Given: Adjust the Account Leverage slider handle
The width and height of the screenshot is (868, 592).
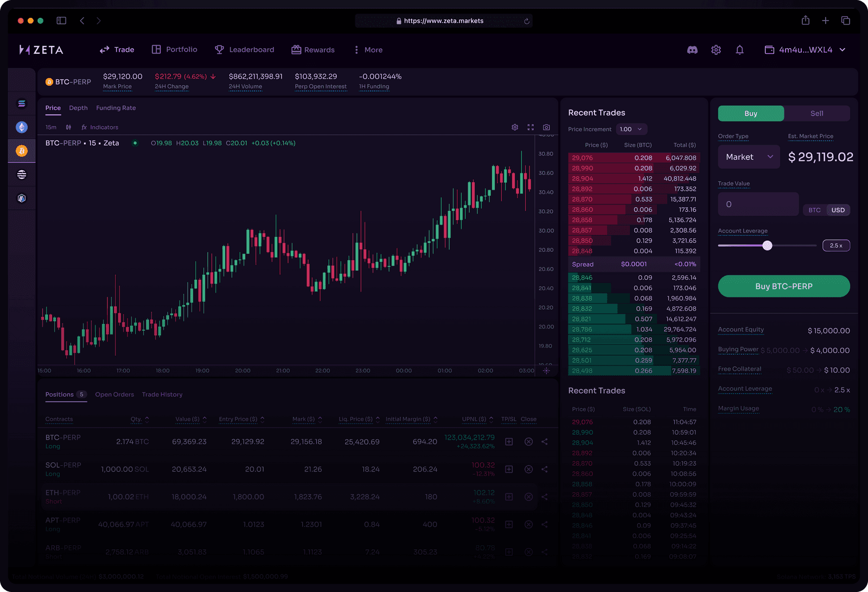Looking at the screenshot, I should click(767, 246).
